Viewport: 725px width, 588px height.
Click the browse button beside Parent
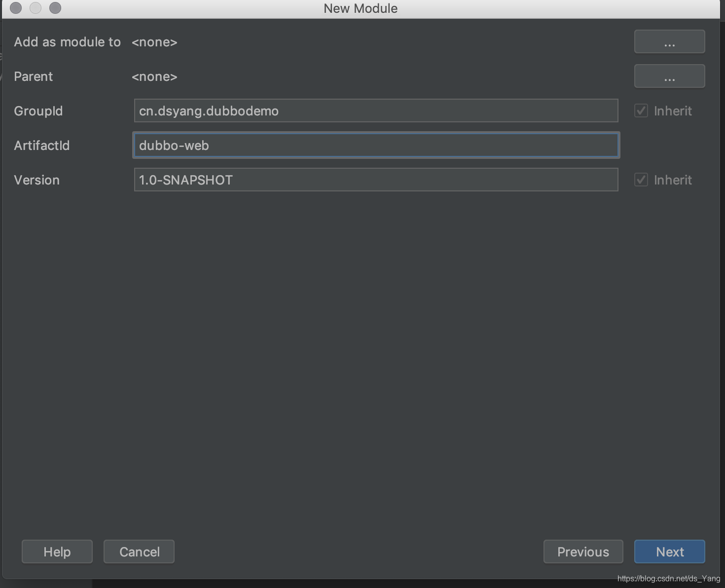point(669,76)
